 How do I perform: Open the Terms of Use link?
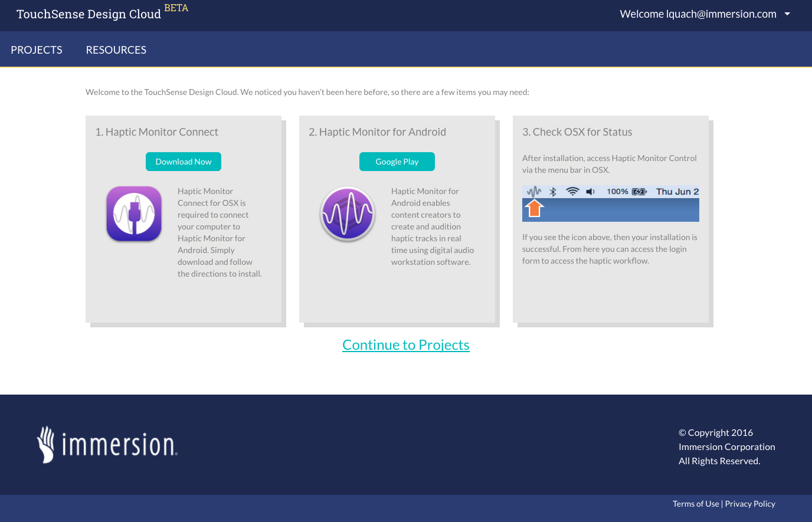[696, 504]
